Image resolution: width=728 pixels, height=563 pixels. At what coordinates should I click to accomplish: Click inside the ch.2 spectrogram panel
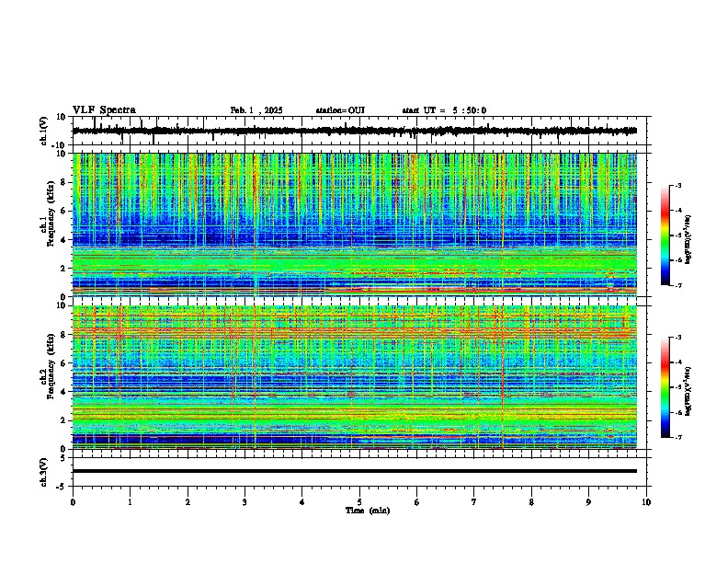tap(355, 377)
